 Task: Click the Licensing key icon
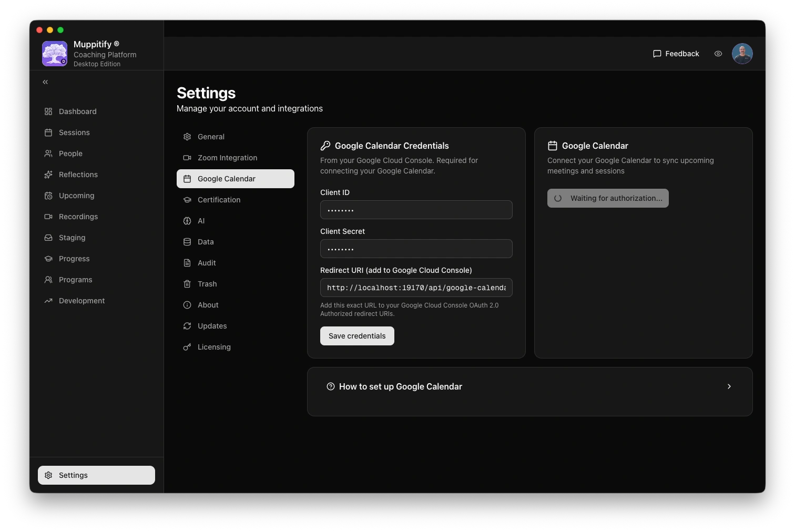click(187, 347)
